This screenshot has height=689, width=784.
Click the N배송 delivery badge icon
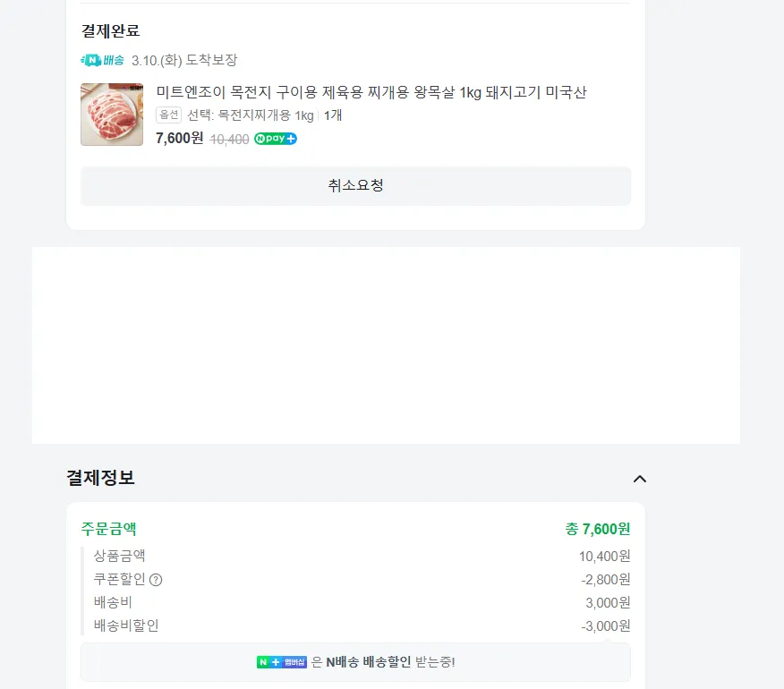pyautogui.click(x=102, y=60)
